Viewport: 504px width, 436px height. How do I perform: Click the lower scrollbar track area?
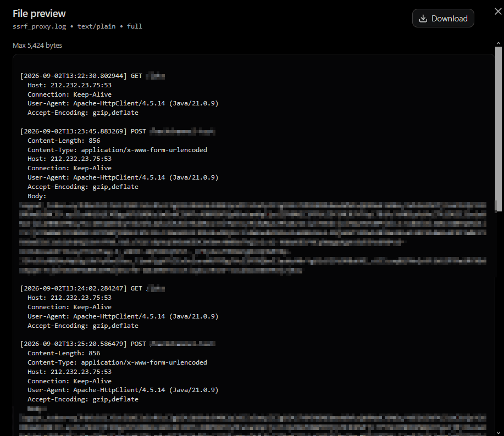click(498, 321)
